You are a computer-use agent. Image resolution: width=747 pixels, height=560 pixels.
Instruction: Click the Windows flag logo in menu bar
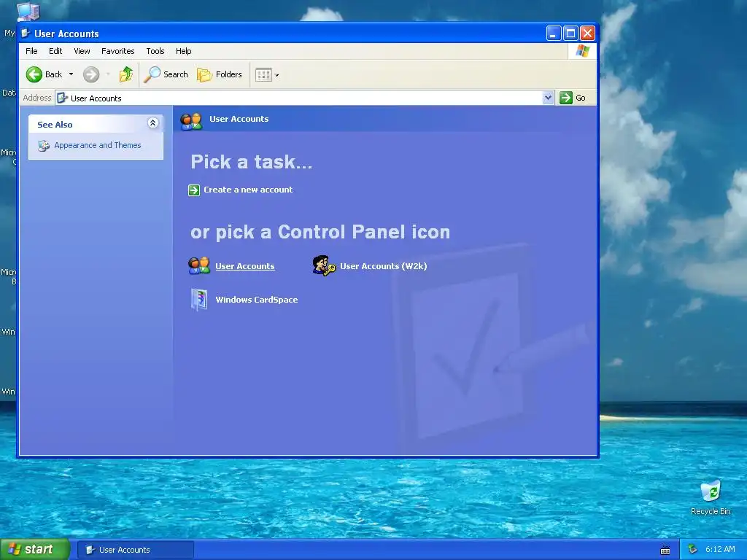coord(583,51)
